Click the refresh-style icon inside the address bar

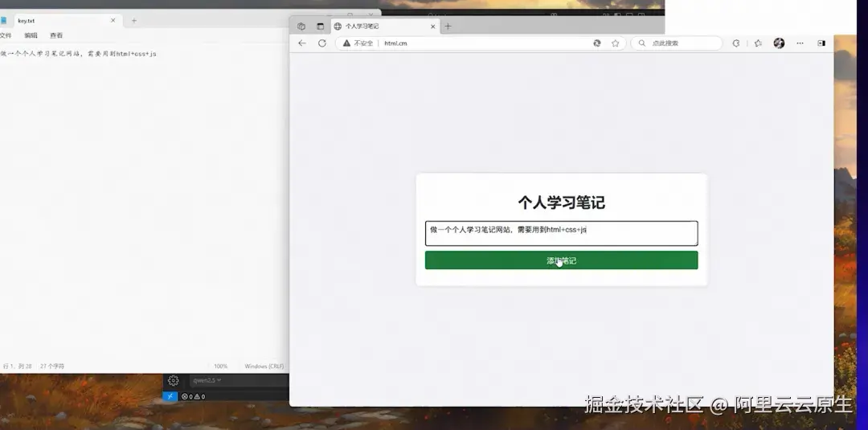596,43
